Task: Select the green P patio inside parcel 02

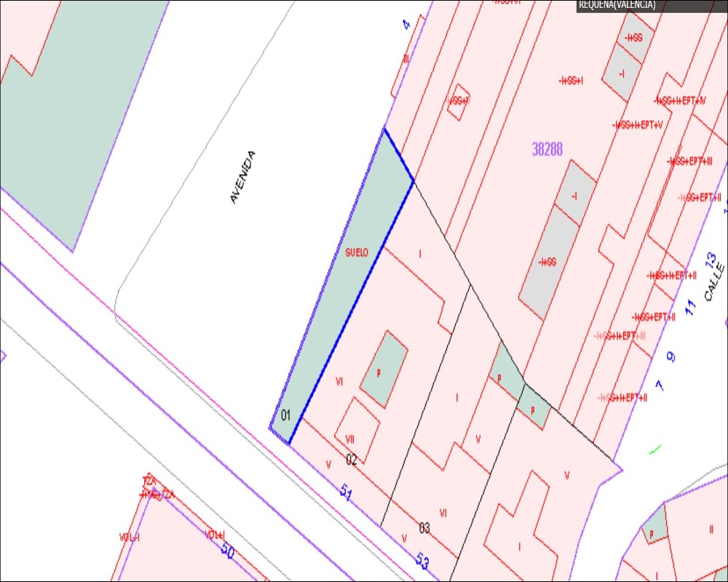Action: point(383,369)
